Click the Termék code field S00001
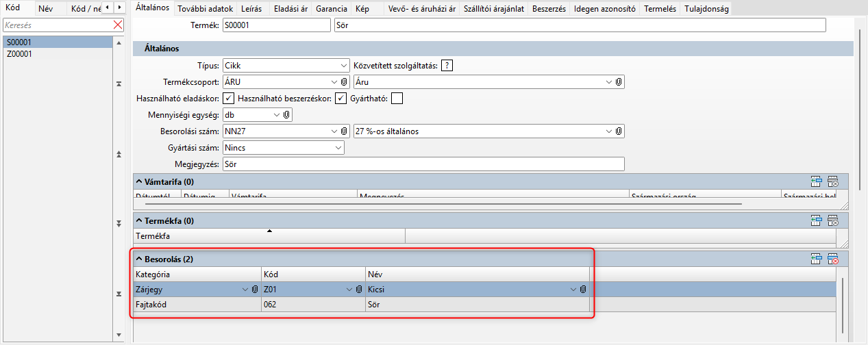The image size is (868, 345). coord(276,25)
